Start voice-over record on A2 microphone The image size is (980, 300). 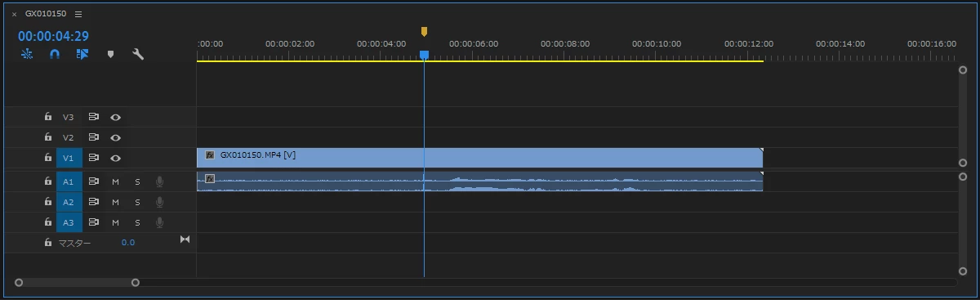(x=159, y=201)
